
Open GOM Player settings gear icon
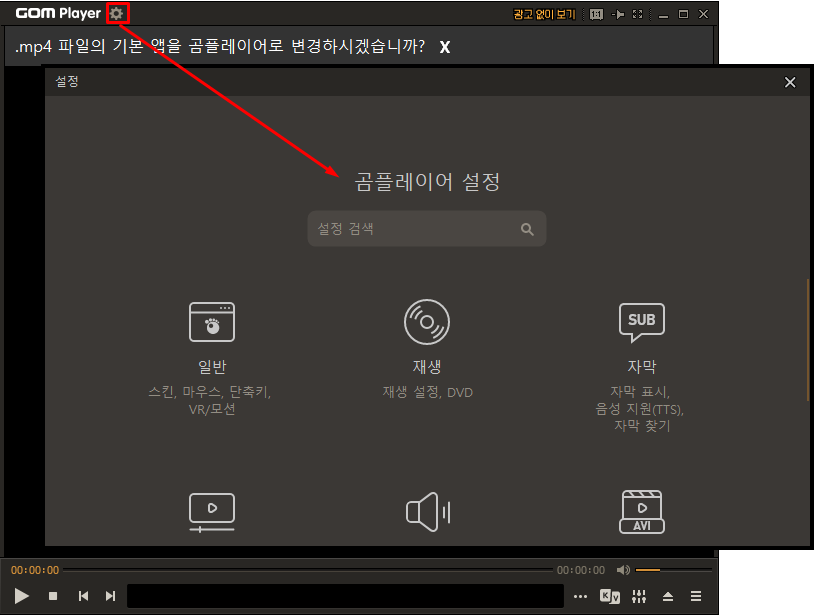pyautogui.click(x=116, y=14)
